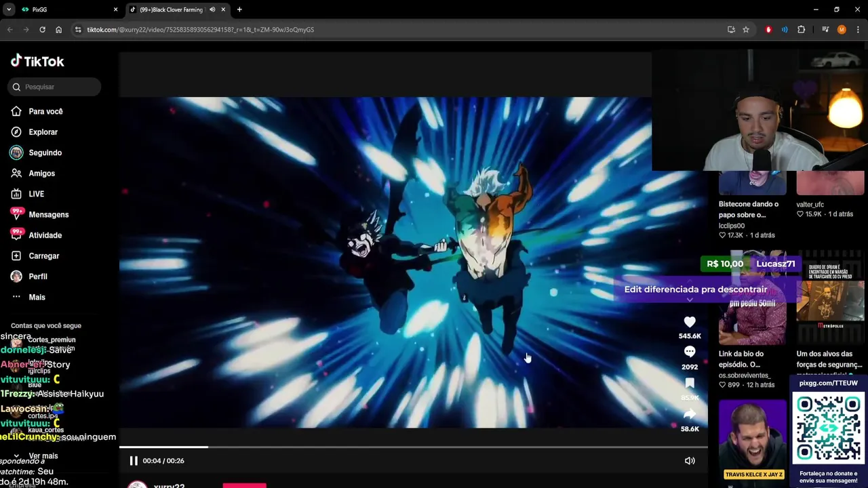Go to next video with down chevron
The image size is (868, 488).
pyautogui.click(x=690, y=300)
